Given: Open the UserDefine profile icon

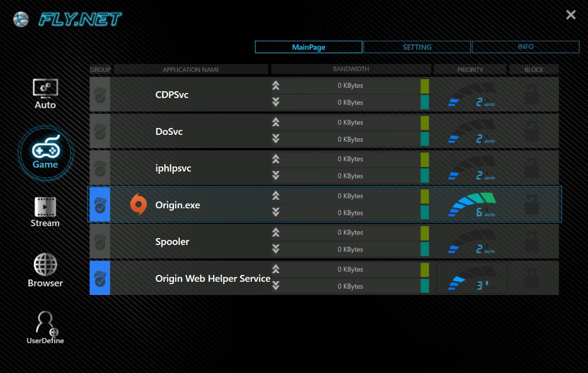Looking at the screenshot, I should point(45,328).
